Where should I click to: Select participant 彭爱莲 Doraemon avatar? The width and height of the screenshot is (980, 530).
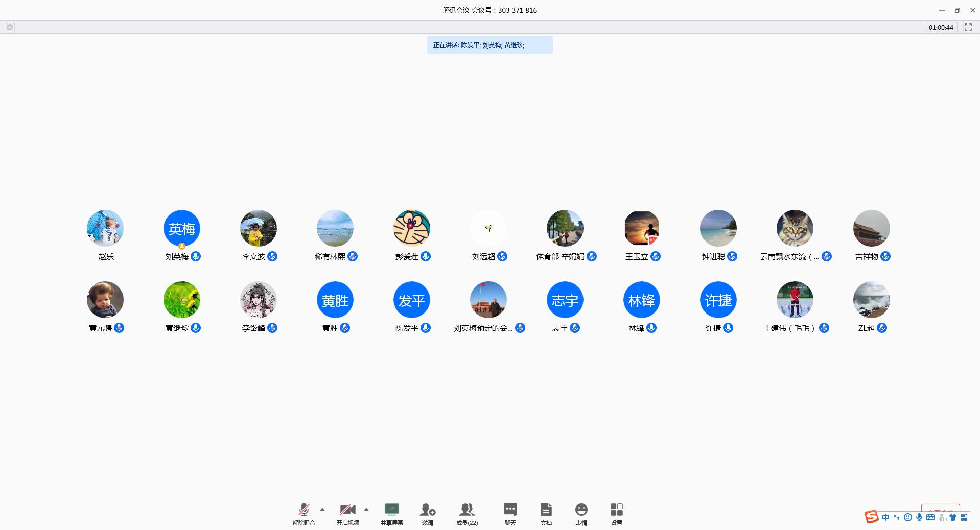coord(412,228)
